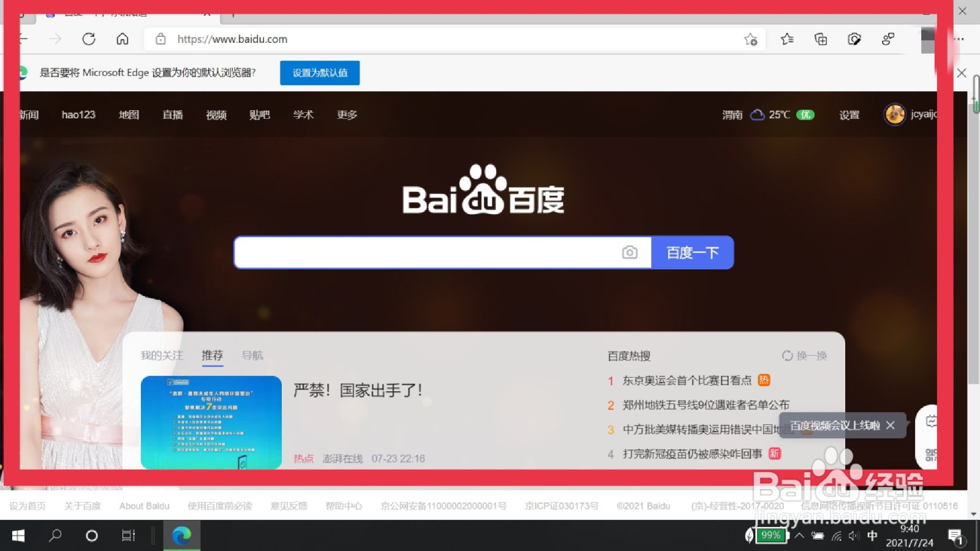The width and height of the screenshot is (980, 551).
Task: Click inside the Baidu search box
Action: 429,252
